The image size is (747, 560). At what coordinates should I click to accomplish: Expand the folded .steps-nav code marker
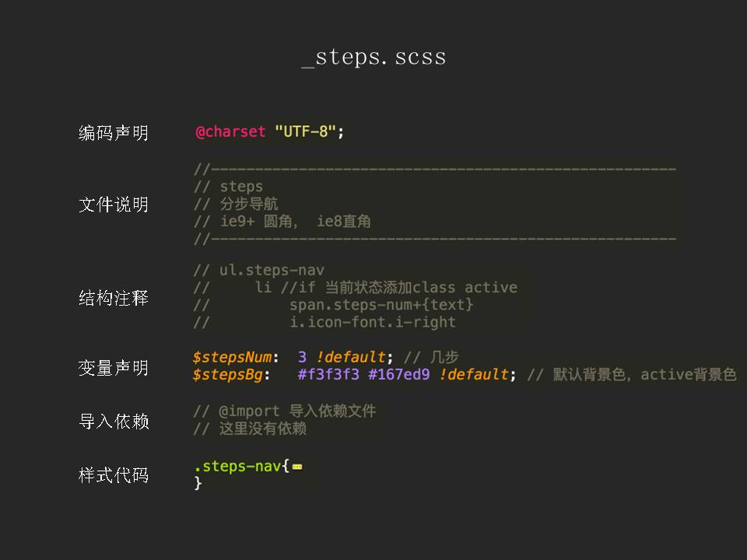point(296,467)
